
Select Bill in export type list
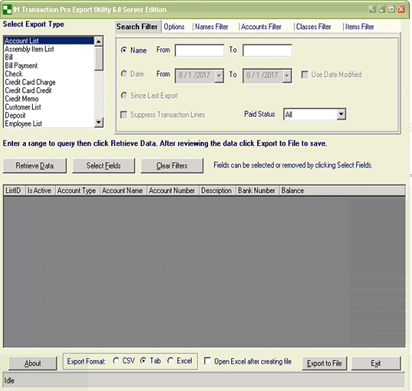(x=49, y=57)
